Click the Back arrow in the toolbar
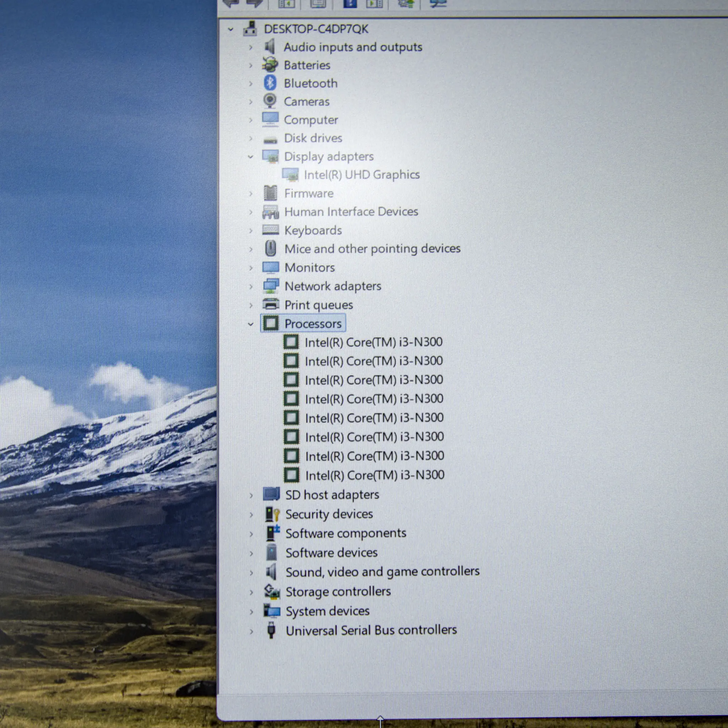The height and width of the screenshot is (728, 728). point(231,3)
